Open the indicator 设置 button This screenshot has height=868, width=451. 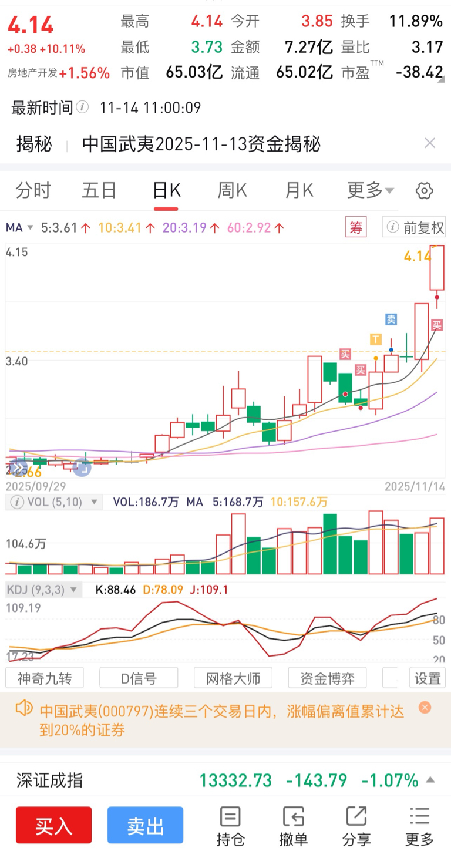[427, 678]
